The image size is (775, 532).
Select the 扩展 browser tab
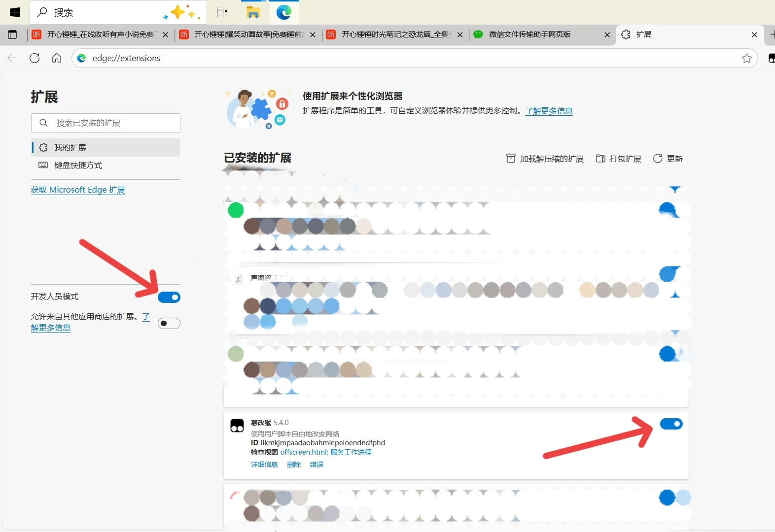click(x=689, y=34)
